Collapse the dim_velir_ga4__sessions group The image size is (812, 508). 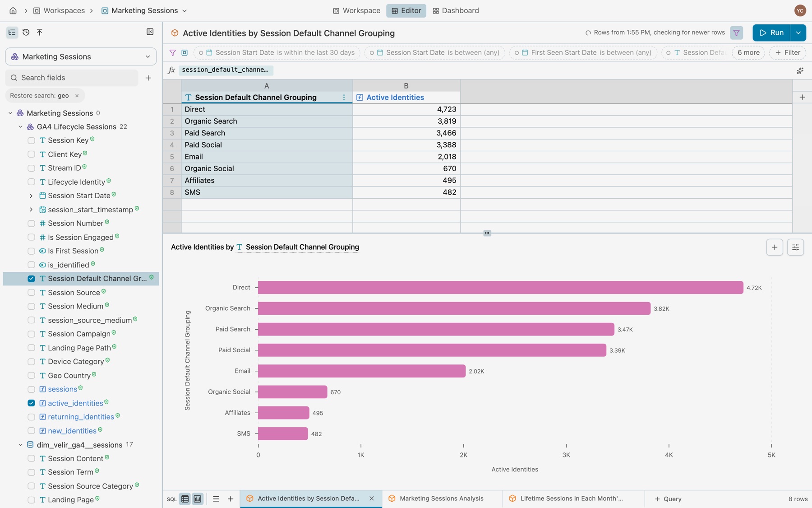pyautogui.click(x=20, y=445)
